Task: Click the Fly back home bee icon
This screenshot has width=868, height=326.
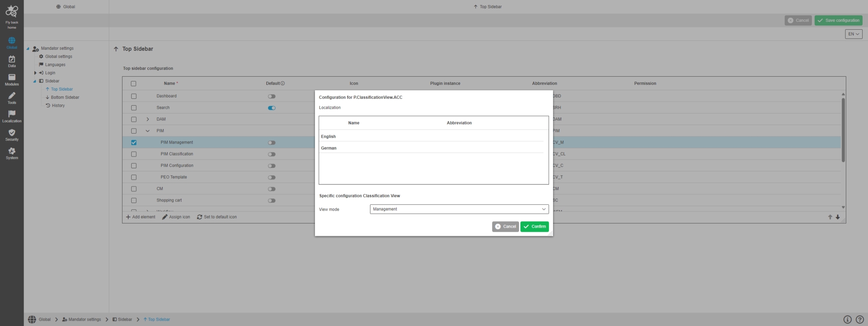Action: tap(12, 11)
